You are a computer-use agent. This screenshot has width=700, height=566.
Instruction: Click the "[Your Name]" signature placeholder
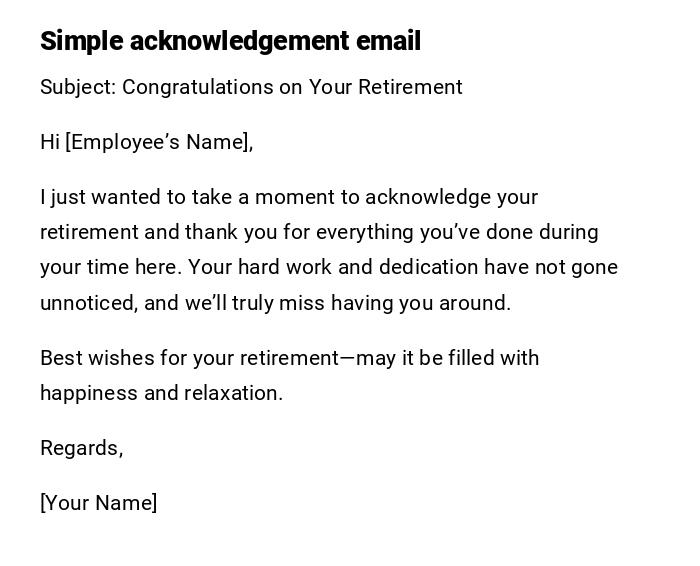99,503
